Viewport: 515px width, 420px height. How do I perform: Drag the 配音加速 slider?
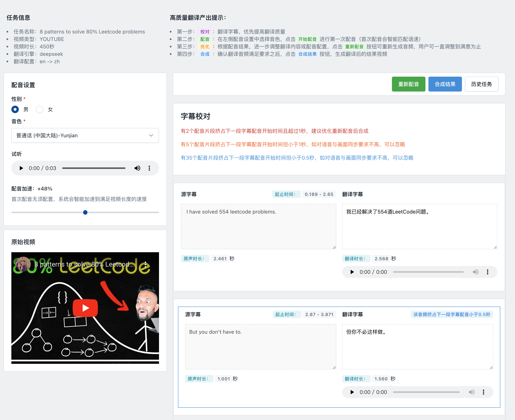[x=85, y=212]
